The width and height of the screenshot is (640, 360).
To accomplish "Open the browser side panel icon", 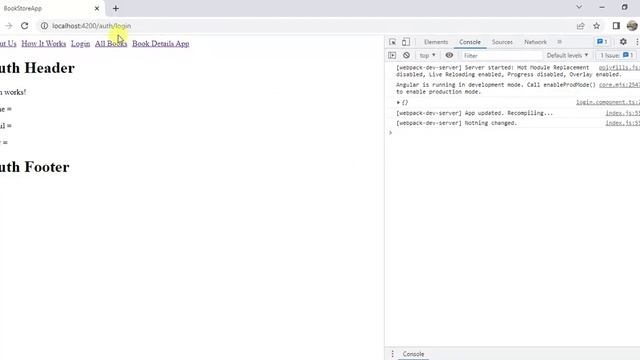I will (x=616, y=26).
